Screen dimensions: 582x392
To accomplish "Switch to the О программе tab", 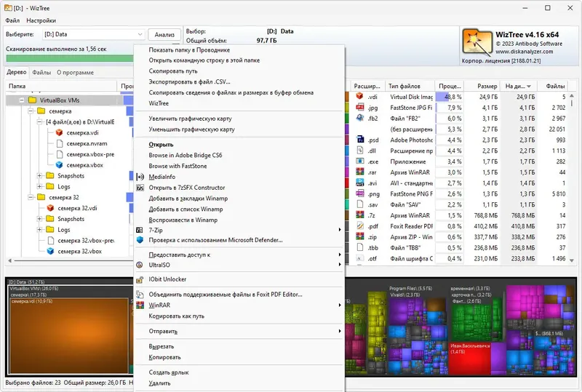I will [x=75, y=73].
